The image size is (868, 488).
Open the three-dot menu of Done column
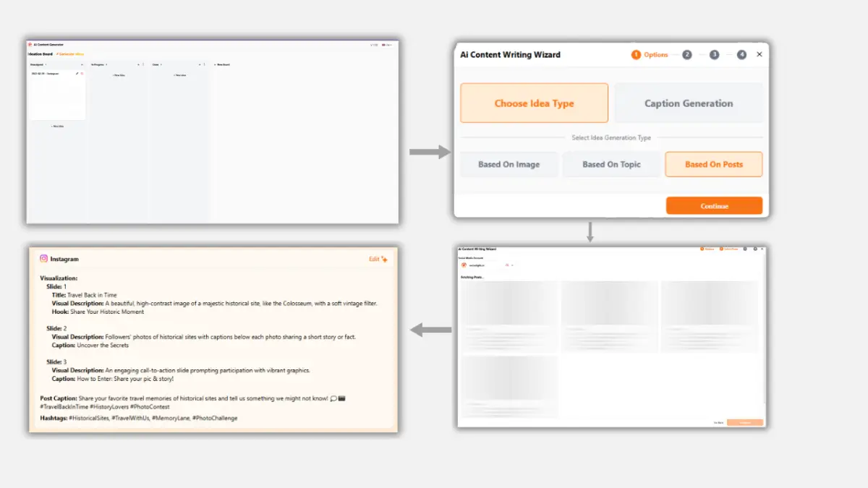pos(205,64)
